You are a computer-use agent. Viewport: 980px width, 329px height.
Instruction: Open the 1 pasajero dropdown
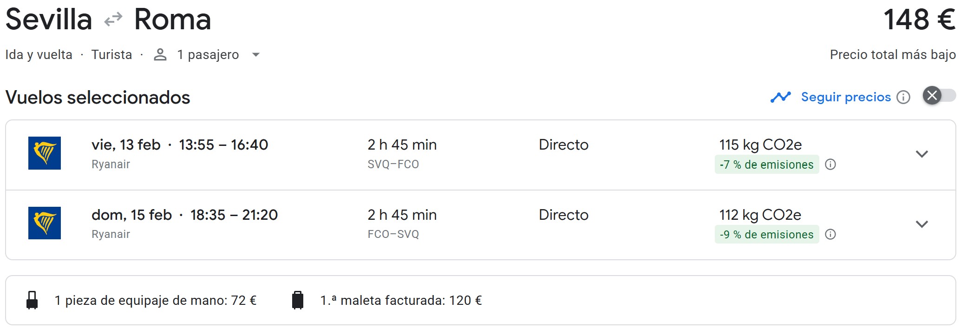[255, 55]
